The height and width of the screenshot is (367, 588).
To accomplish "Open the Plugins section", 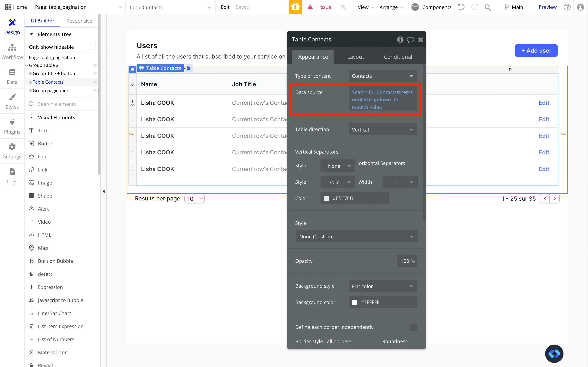I will click(x=12, y=126).
